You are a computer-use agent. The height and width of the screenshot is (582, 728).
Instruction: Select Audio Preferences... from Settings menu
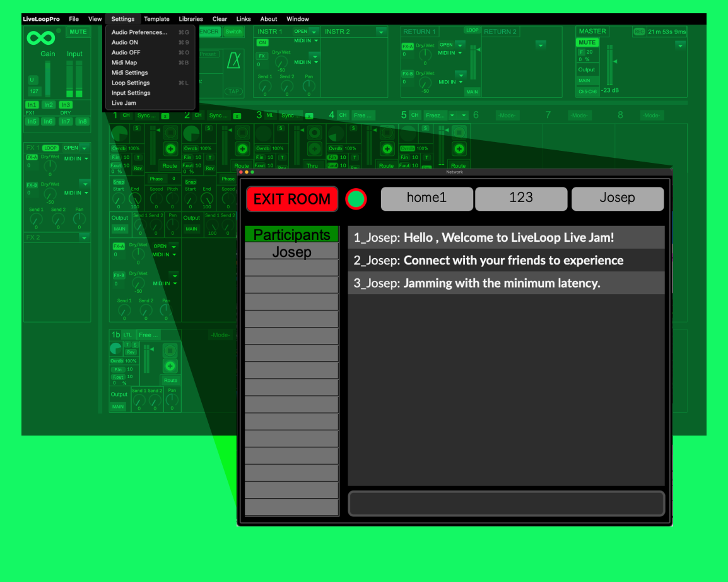(x=150, y=32)
